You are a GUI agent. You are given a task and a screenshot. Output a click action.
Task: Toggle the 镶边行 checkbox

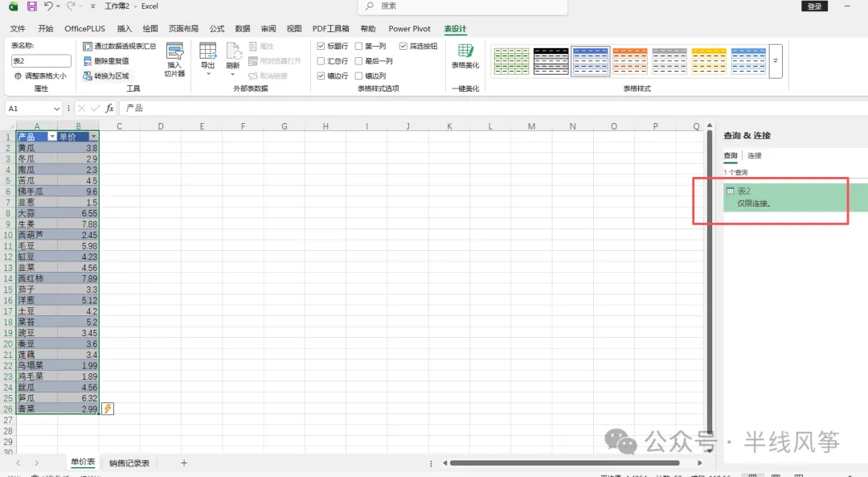321,76
